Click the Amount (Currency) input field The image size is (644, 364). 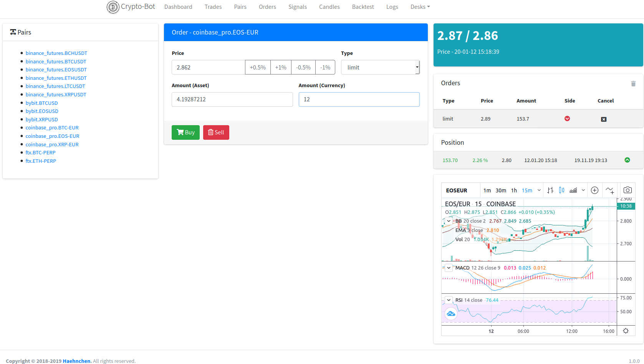(x=359, y=99)
